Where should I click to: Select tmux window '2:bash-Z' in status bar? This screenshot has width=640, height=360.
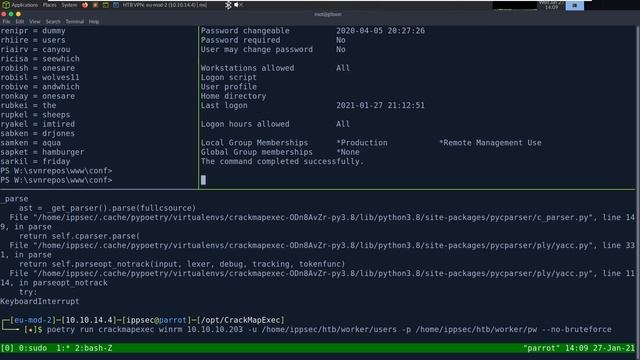pyautogui.click(x=93, y=349)
